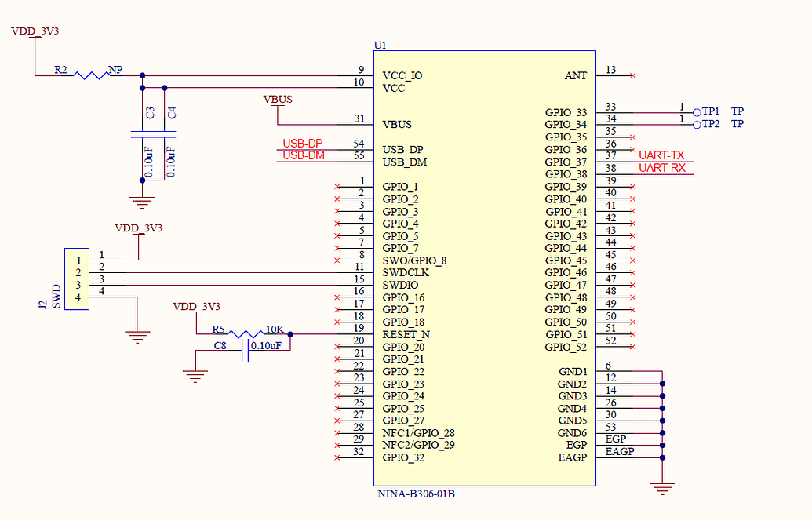This screenshot has height=521, width=812.
Task: Select the NINA-B306-01B component U1
Action: click(484, 267)
